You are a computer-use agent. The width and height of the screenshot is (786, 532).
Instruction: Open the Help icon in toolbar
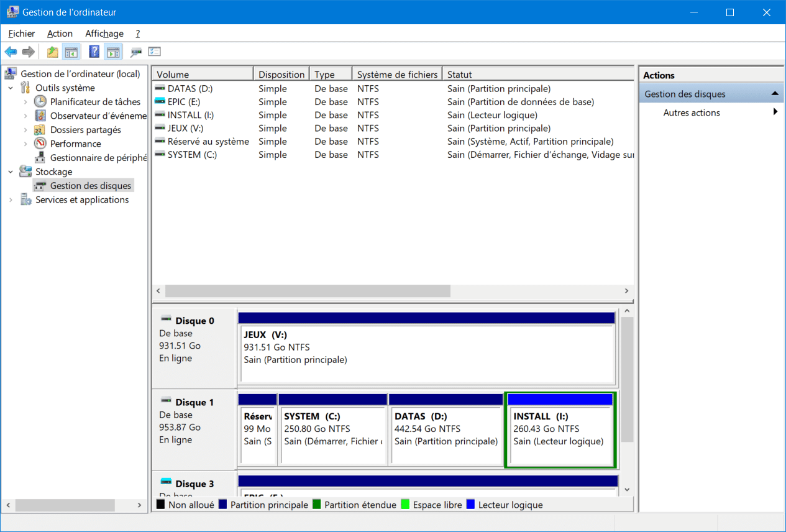point(94,52)
